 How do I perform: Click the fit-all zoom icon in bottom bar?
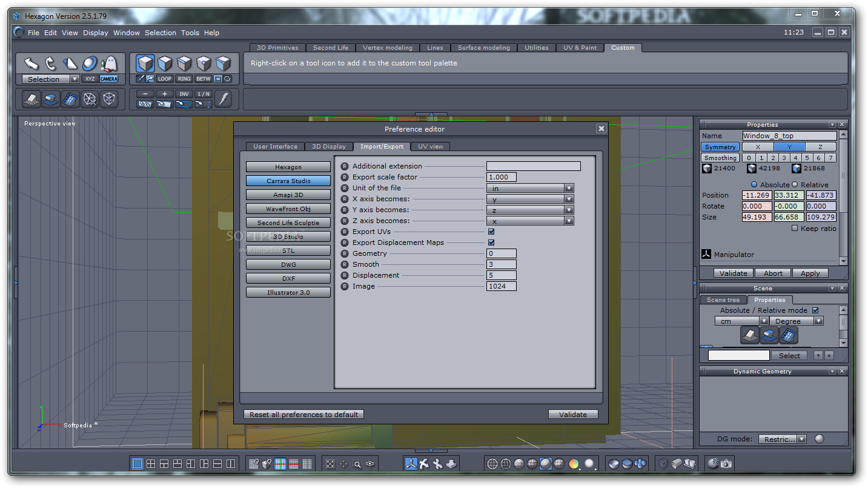point(330,464)
